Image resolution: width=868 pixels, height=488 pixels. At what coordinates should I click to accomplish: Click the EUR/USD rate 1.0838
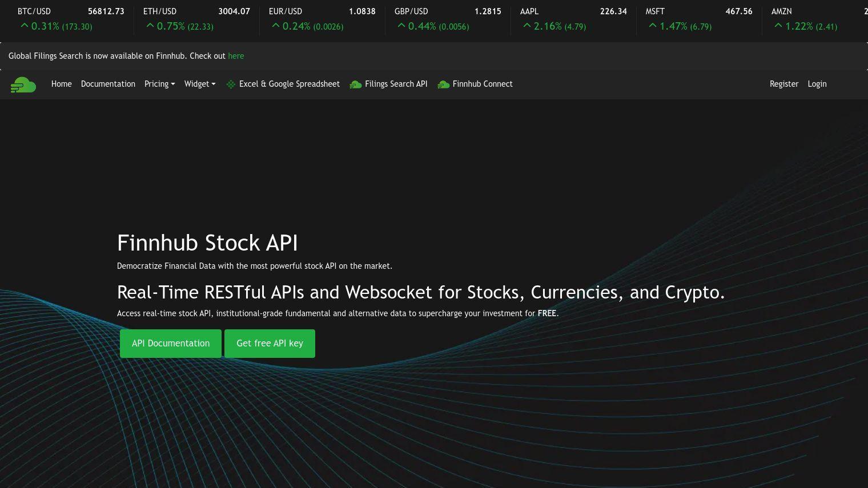(x=362, y=11)
